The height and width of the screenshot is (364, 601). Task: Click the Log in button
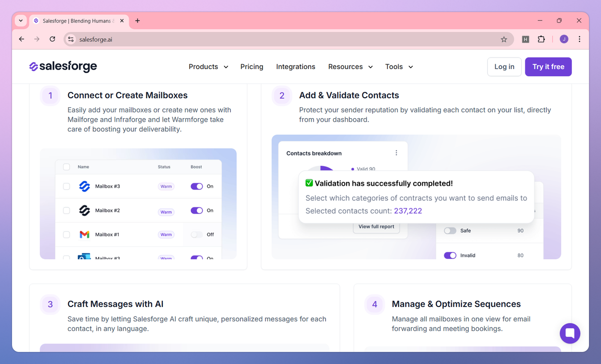coord(504,67)
